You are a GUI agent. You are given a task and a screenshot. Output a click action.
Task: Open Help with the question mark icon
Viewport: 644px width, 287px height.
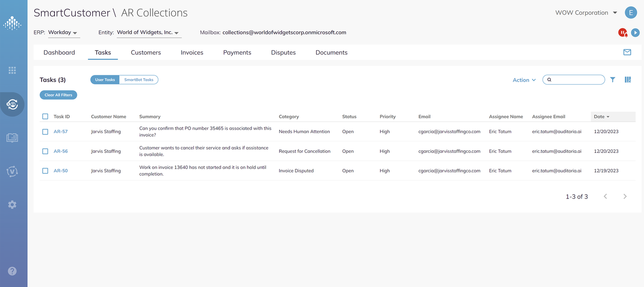coord(12,271)
